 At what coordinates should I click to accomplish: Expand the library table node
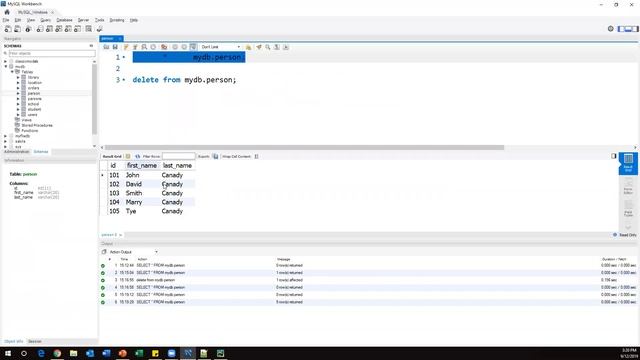pyautogui.click(x=18, y=77)
